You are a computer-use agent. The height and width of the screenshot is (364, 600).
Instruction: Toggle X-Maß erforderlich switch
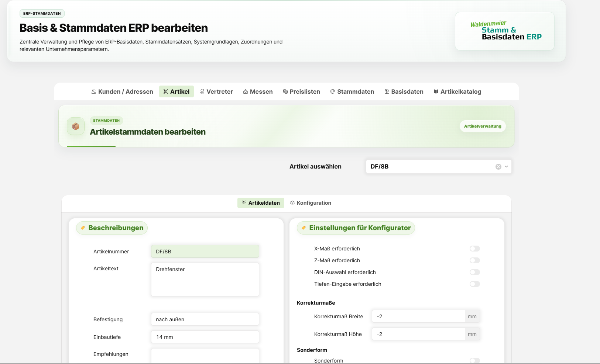click(x=475, y=249)
